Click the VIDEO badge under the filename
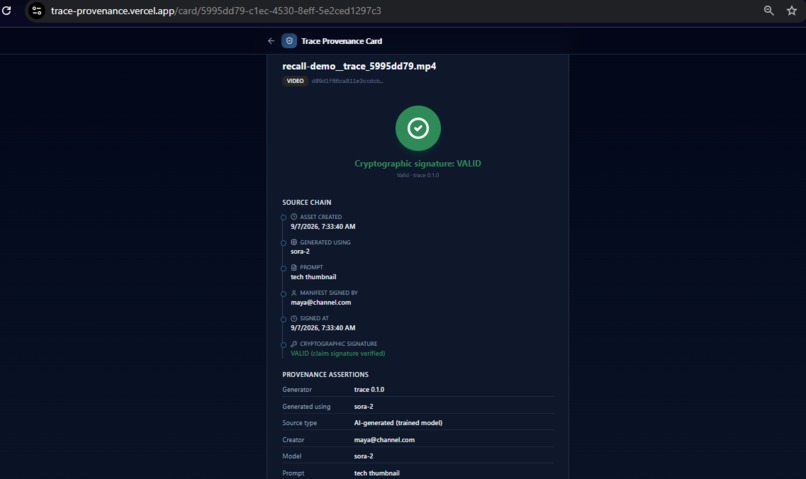 [x=295, y=81]
